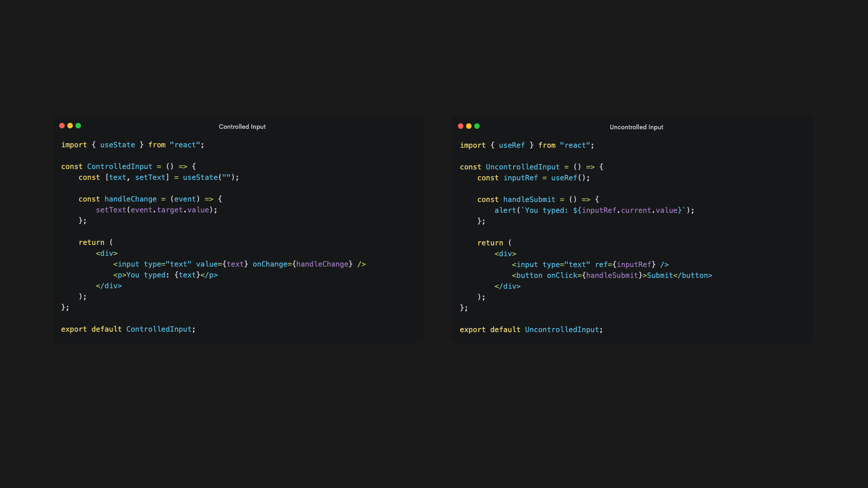
Task: Click green maximize dot on Uncontrolled Input window
Action: (x=477, y=126)
